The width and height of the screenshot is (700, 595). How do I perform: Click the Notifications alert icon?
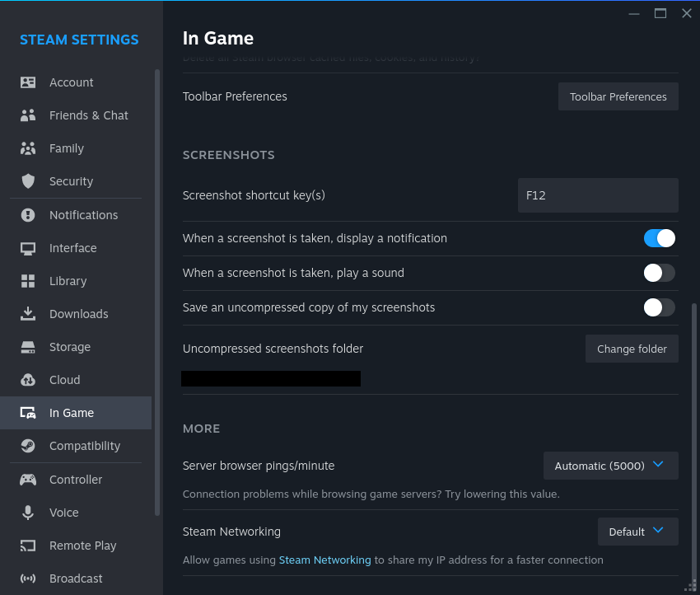(28, 215)
